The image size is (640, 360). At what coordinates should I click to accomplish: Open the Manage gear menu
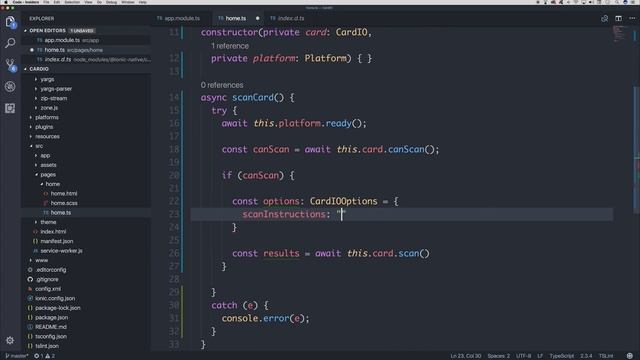click(x=10, y=340)
